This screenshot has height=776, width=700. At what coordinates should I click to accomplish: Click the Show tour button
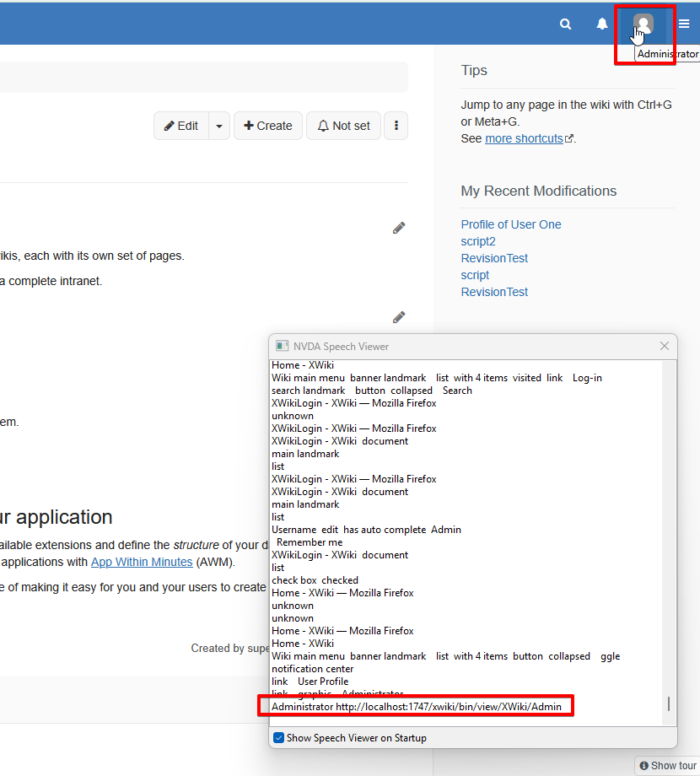tap(667, 765)
